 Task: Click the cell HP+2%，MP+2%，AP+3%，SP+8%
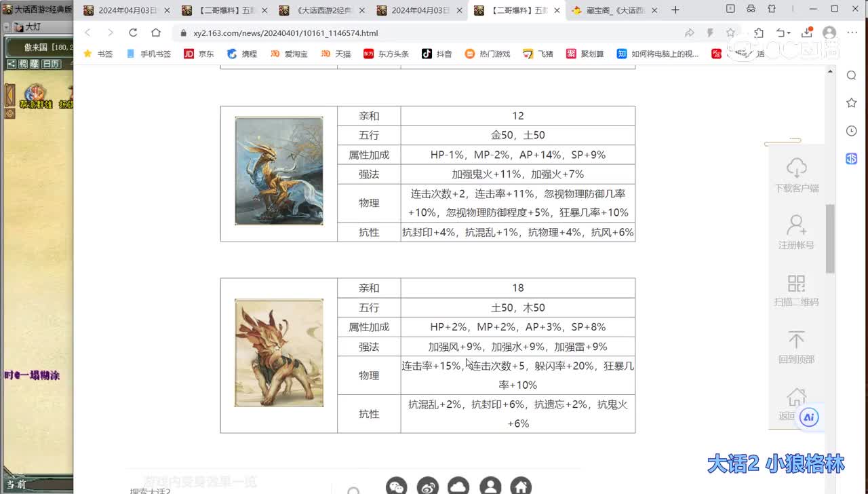pyautogui.click(x=518, y=326)
